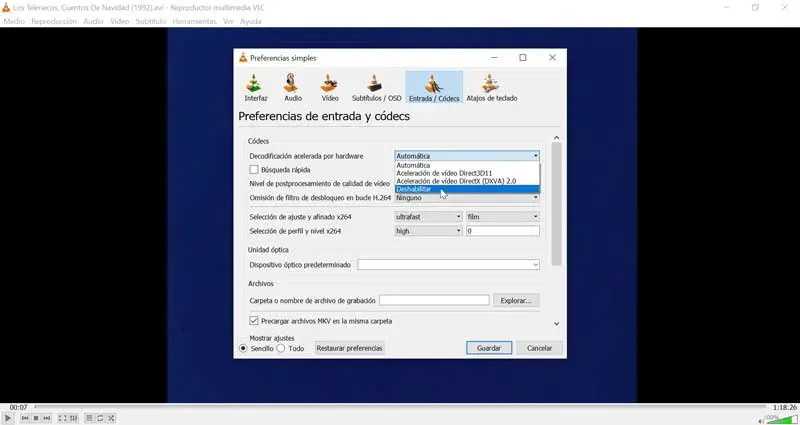Show extended settings icon in VLC
This screenshot has height=425, width=800.
[x=73, y=418]
